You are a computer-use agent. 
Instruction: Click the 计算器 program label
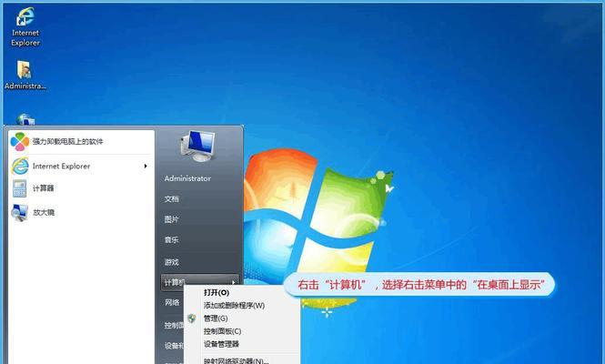(x=44, y=188)
